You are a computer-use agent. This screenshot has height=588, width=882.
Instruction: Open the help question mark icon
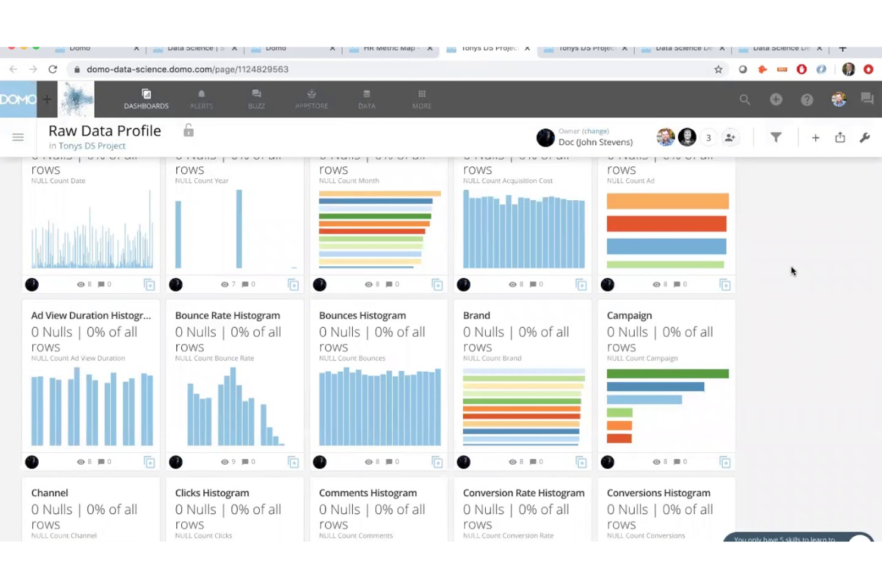click(x=808, y=99)
